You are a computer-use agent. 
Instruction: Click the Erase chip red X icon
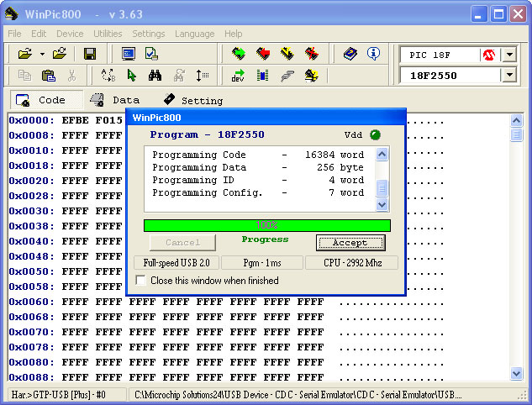(312, 54)
